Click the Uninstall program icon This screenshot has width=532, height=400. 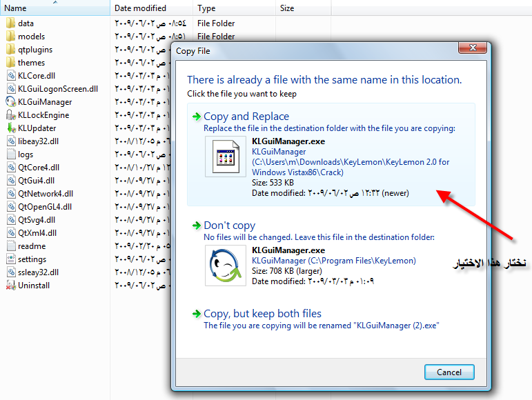11,286
